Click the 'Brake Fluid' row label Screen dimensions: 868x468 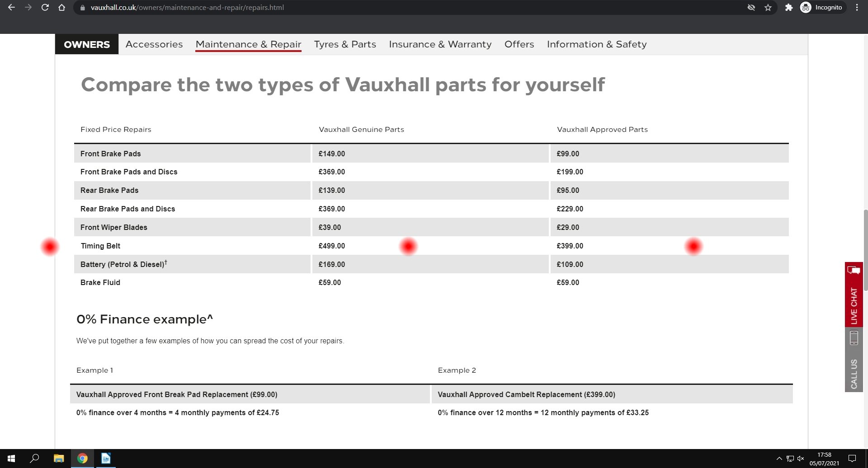click(x=100, y=282)
